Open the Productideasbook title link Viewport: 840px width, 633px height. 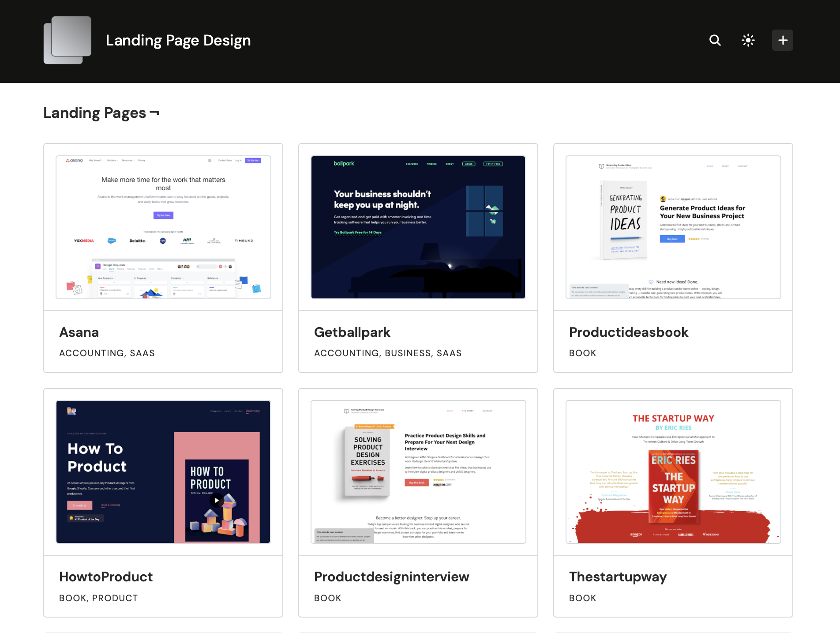tap(628, 332)
